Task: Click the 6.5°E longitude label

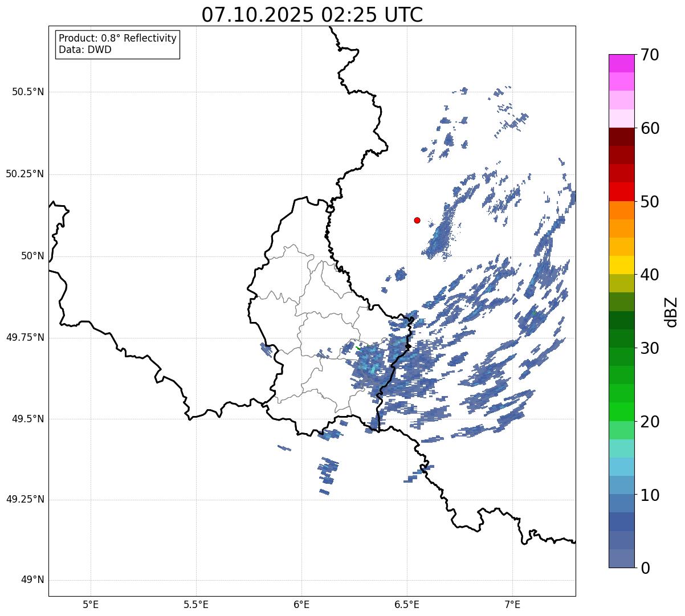Action: pyautogui.click(x=407, y=604)
